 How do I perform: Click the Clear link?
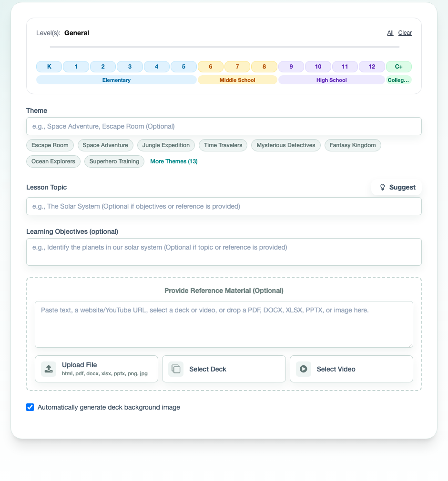405,33
